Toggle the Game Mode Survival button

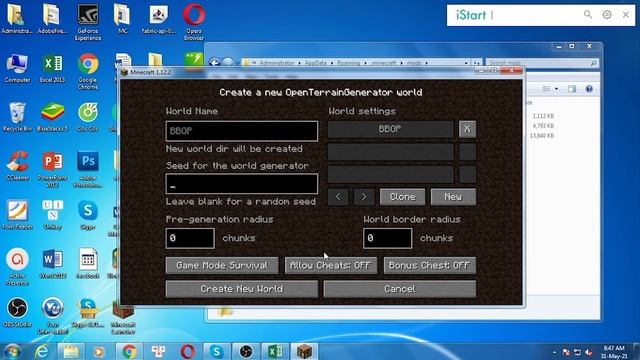[222, 265]
